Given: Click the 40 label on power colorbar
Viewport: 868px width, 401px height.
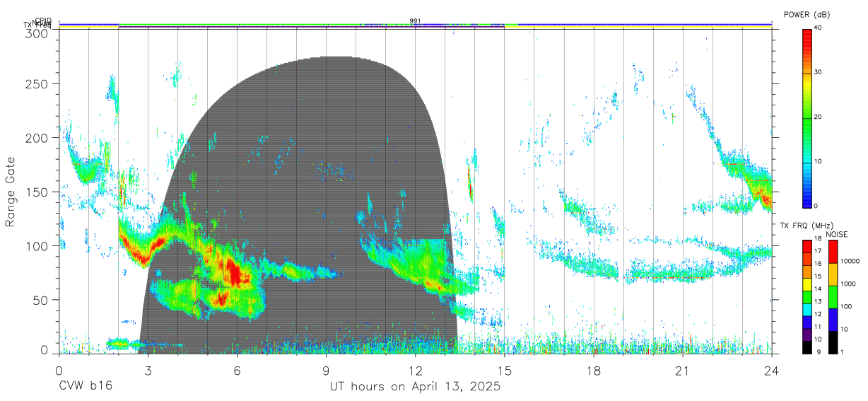Looking at the screenshot, I should (819, 28).
